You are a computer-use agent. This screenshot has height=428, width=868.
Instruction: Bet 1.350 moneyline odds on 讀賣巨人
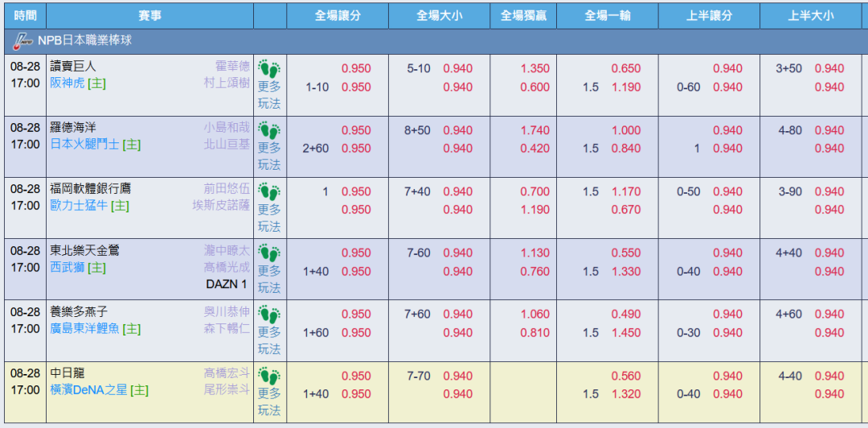[x=534, y=68]
